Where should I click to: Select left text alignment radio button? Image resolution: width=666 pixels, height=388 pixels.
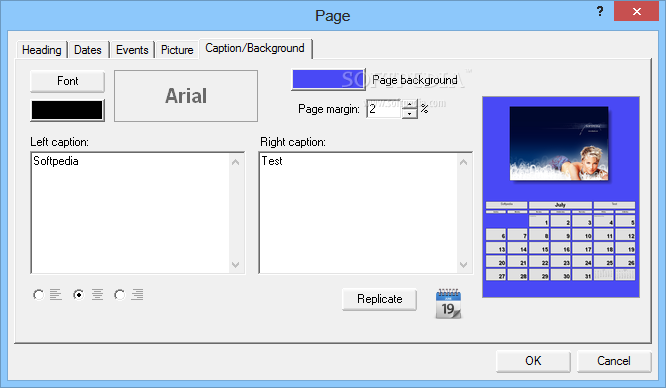pyautogui.click(x=38, y=295)
